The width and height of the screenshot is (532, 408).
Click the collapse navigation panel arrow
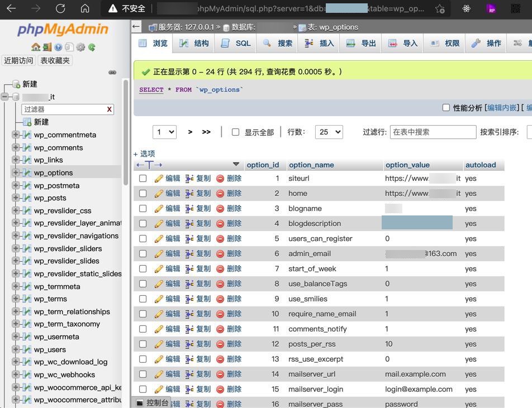pyautogui.click(x=136, y=26)
